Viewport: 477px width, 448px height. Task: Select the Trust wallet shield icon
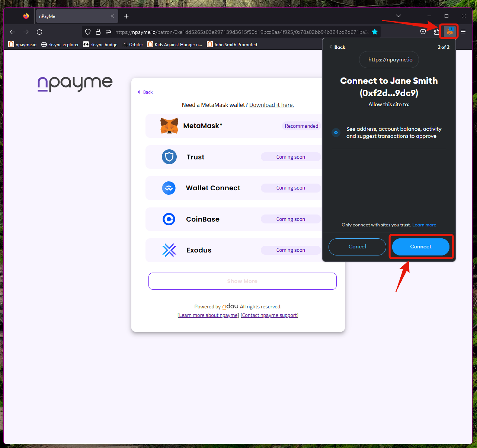pos(169,157)
